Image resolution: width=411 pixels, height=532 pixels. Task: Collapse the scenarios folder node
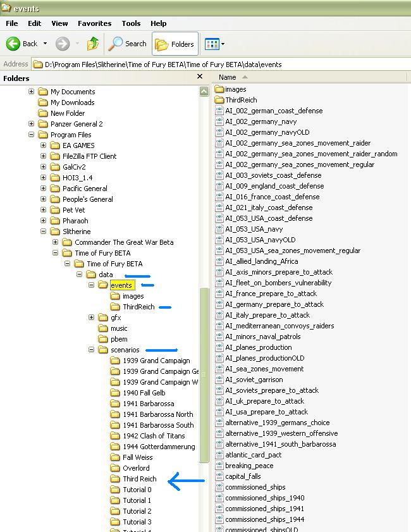click(x=91, y=350)
